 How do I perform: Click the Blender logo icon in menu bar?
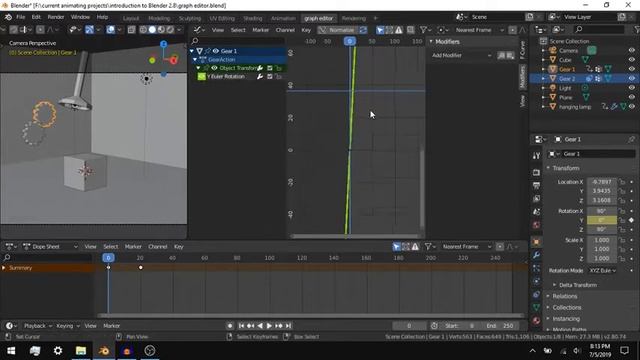click(8, 17)
